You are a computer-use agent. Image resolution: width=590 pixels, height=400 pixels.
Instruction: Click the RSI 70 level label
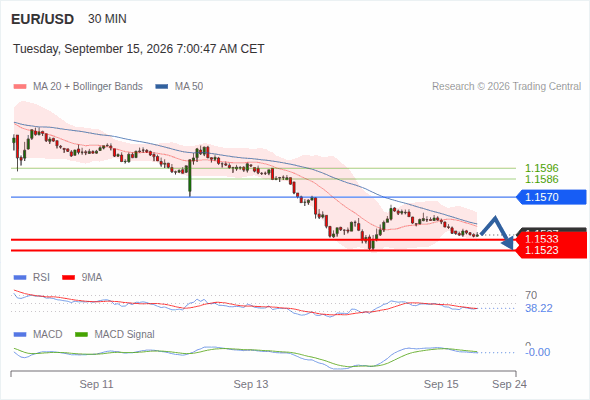coord(531,295)
